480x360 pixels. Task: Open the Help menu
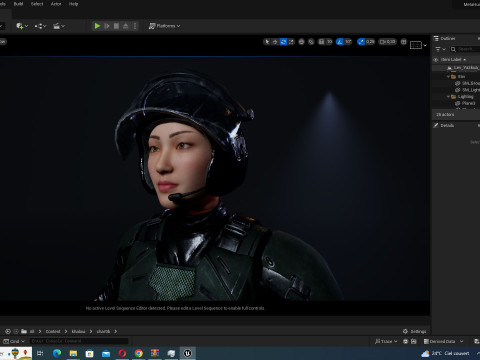pyautogui.click(x=73, y=4)
